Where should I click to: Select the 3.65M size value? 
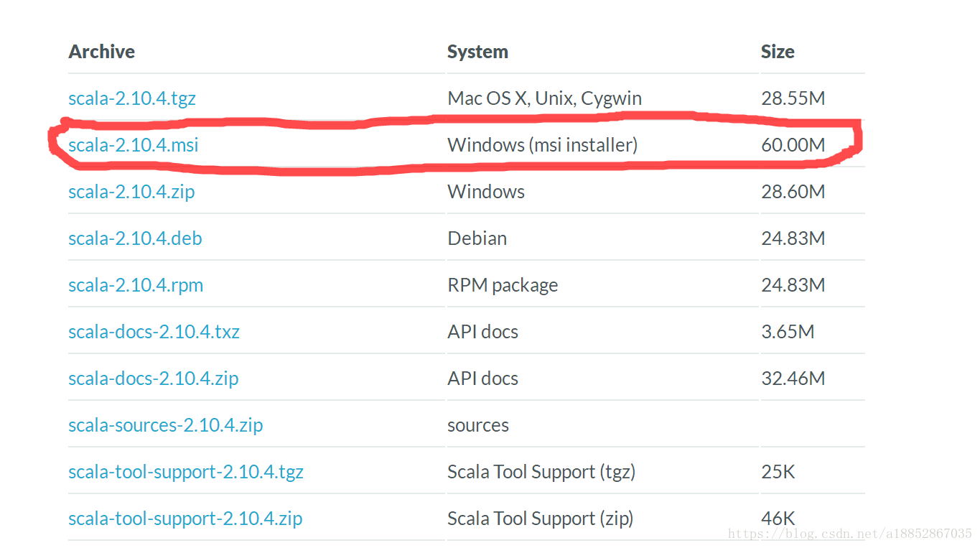point(788,332)
